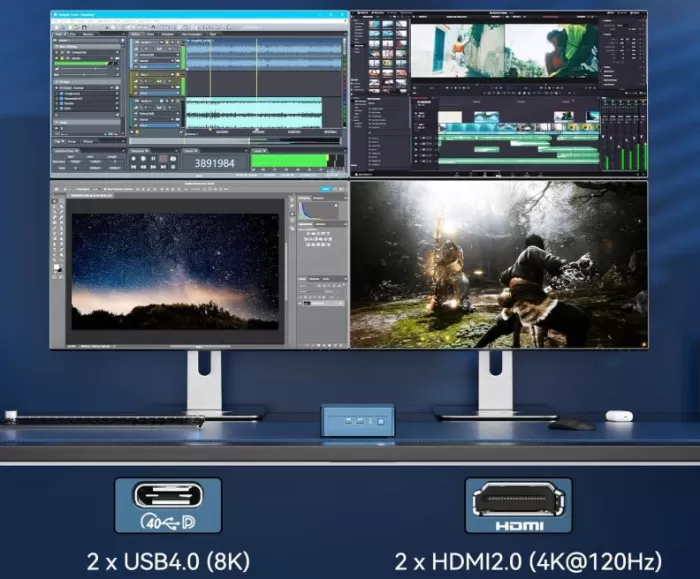Click the blue waveform clip on the top track
This screenshot has width=700, height=579.
264,54
